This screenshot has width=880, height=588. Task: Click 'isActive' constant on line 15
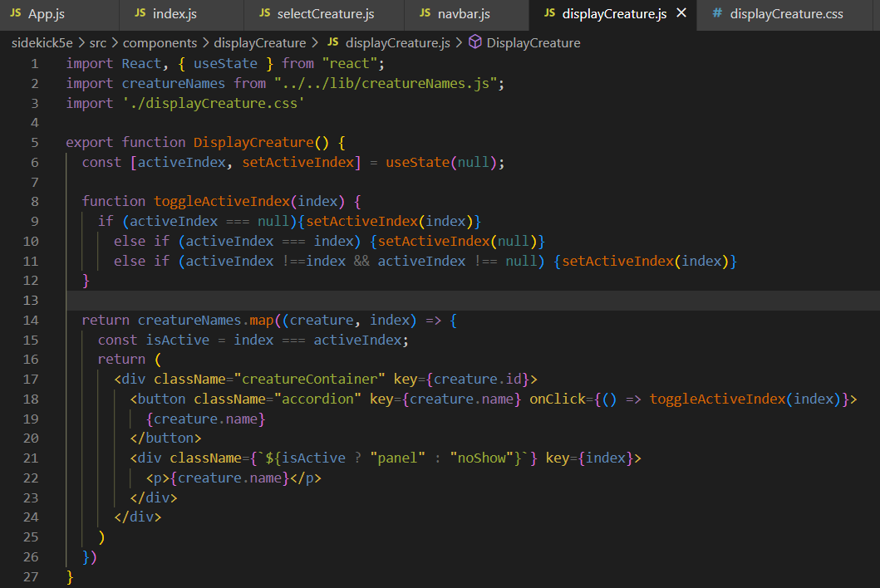[x=178, y=340]
